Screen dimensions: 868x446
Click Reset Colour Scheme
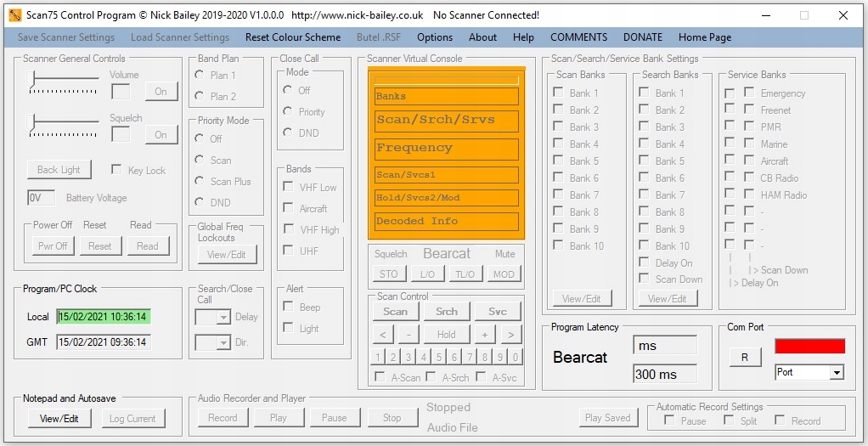pos(293,37)
